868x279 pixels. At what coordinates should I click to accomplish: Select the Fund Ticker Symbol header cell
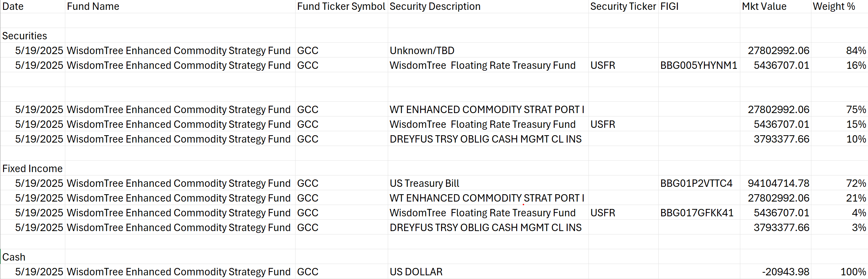341,6
